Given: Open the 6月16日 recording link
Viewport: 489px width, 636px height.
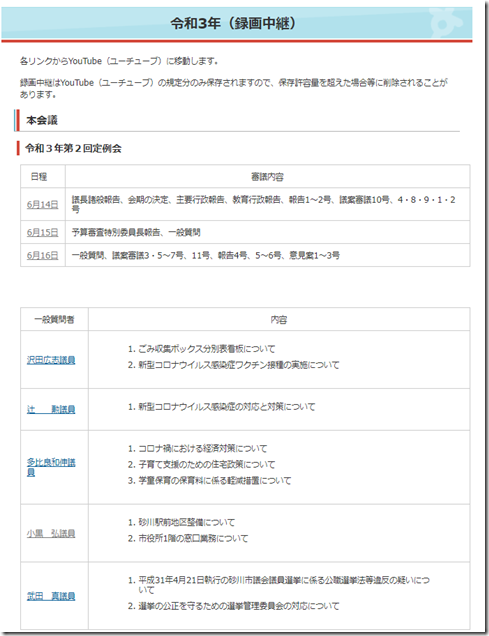Looking at the screenshot, I should coord(43,256).
